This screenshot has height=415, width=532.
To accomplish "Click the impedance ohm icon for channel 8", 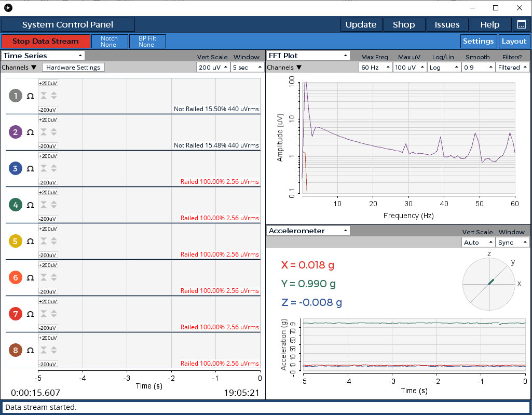I will (x=30, y=351).
